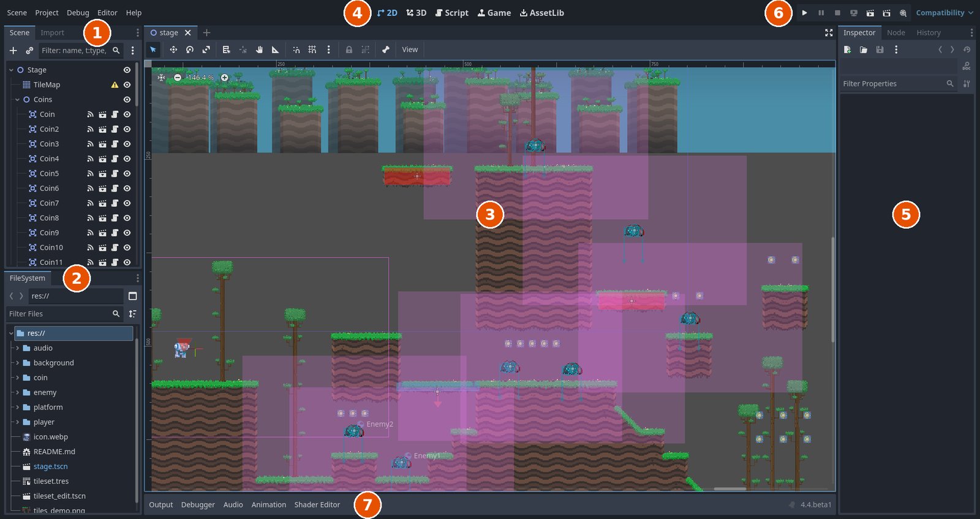Viewport: 980px width, 519px height.
Task: Open FileSystem sort options icon
Action: coord(133,313)
